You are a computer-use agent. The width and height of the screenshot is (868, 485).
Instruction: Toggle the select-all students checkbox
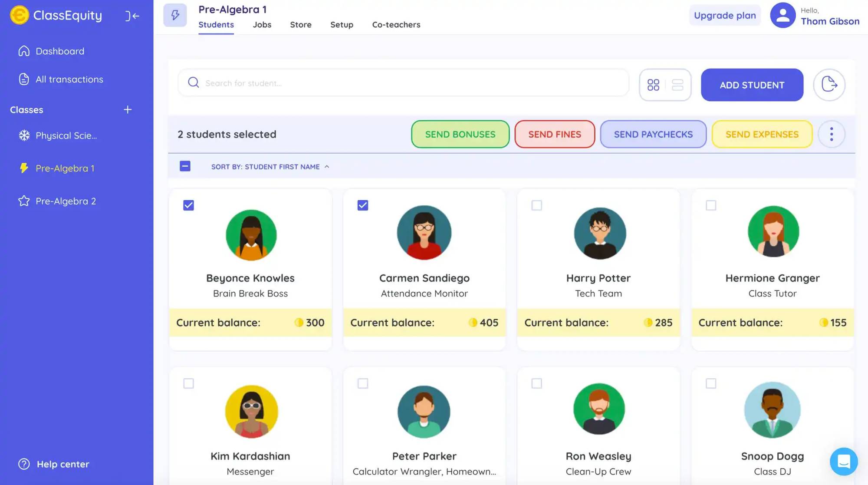[185, 166]
